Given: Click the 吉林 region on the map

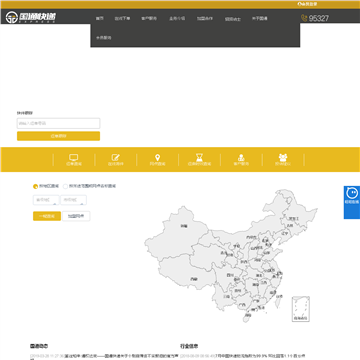Looking at the screenshot, I should (x=290, y=226).
